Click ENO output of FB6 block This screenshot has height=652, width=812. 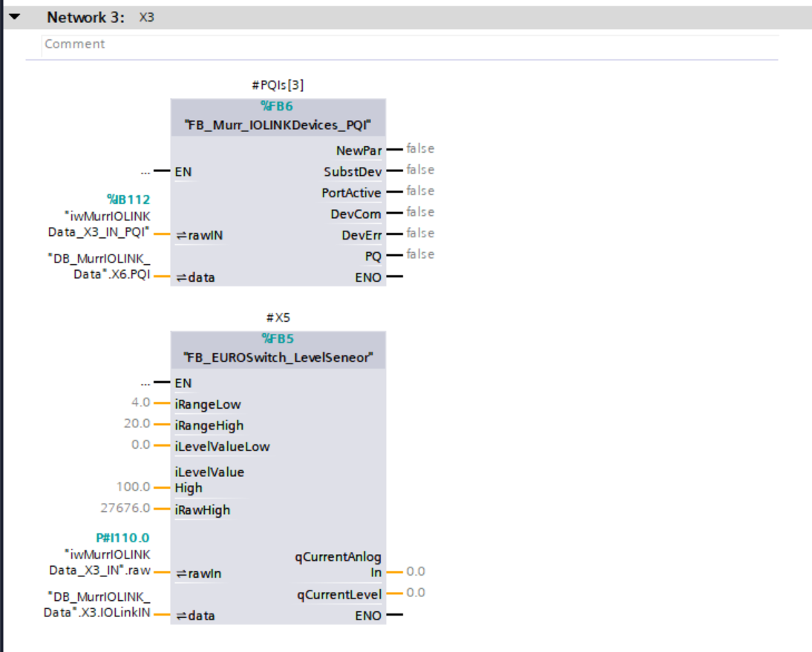(368, 278)
